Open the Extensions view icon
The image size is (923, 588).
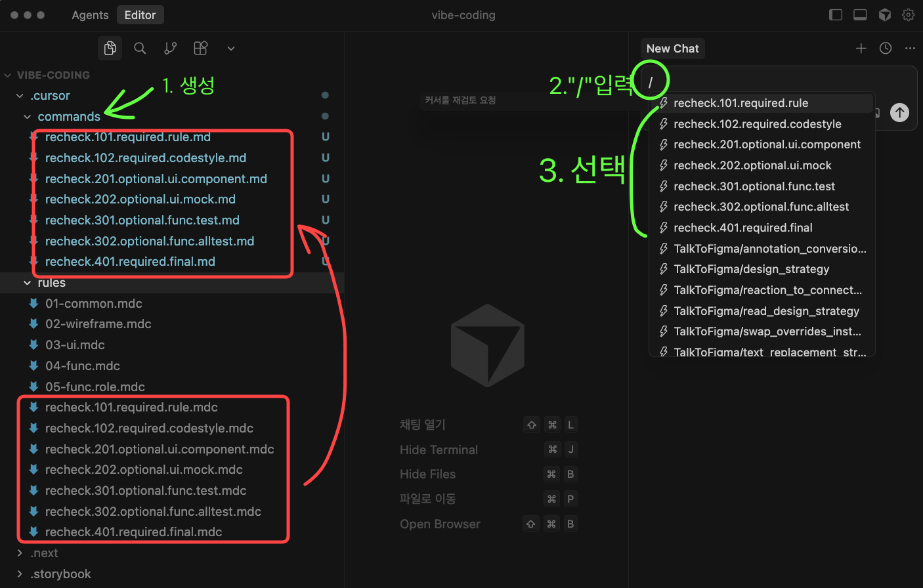coord(201,48)
